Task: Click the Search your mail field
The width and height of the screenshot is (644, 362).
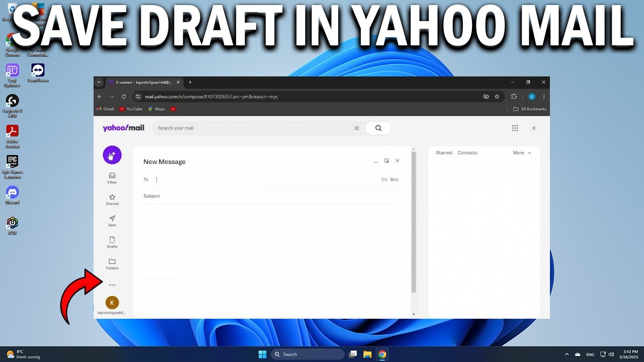Action: [254, 128]
